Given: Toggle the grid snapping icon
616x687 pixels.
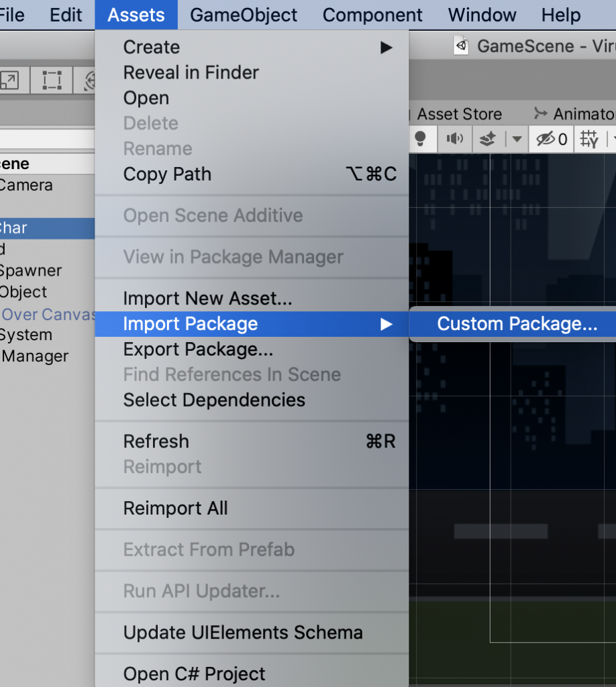Looking at the screenshot, I should pyautogui.click(x=590, y=139).
